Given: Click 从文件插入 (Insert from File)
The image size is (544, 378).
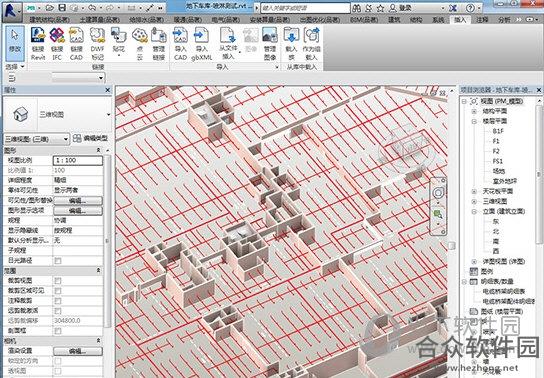Looking at the screenshot, I should [x=228, y=44].
